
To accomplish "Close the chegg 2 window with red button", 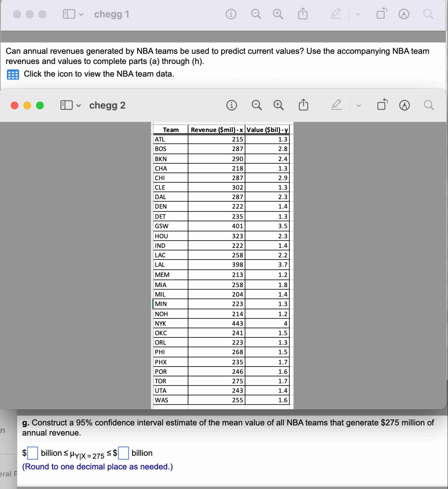I will [15, 106].
